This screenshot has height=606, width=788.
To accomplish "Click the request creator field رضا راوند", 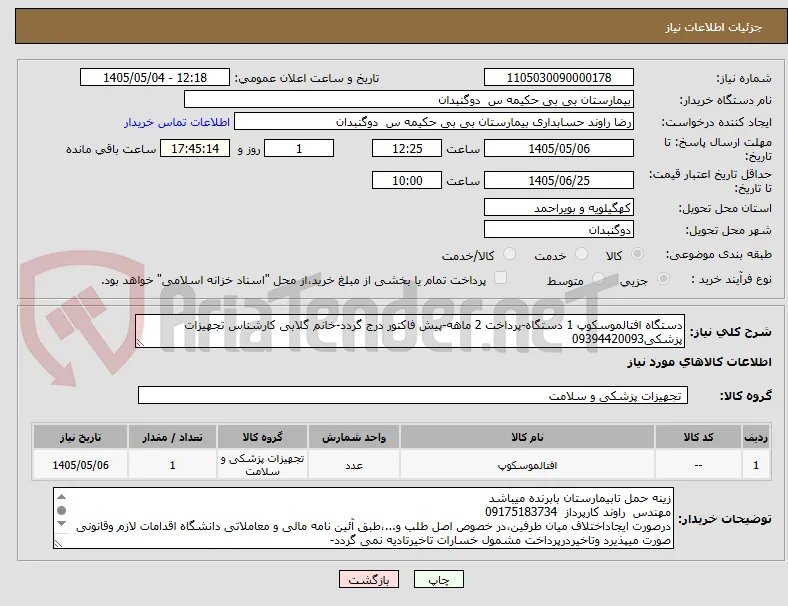I will tap(434, 122).
